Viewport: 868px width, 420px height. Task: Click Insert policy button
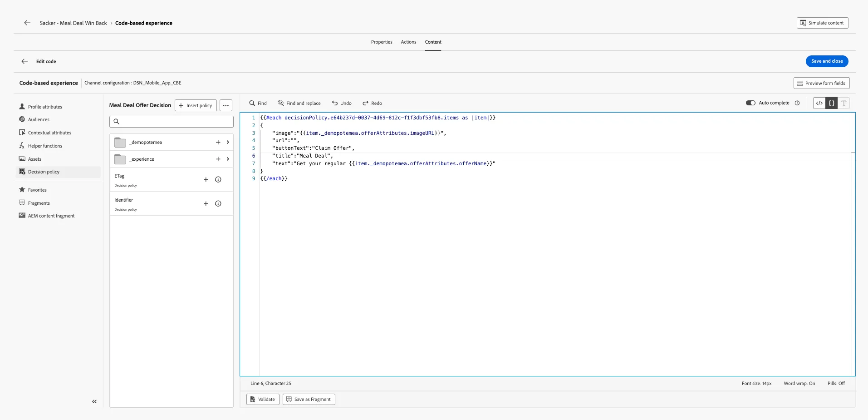point(196,105)
